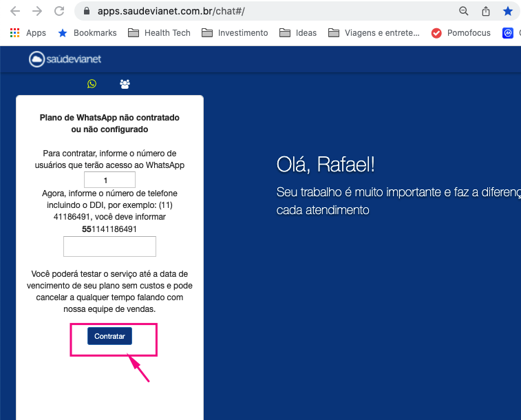Image resolution: width=521 pixels, height=420 pixels.
Task: Select the address bar URL
Action: click(x=171, y=11)
